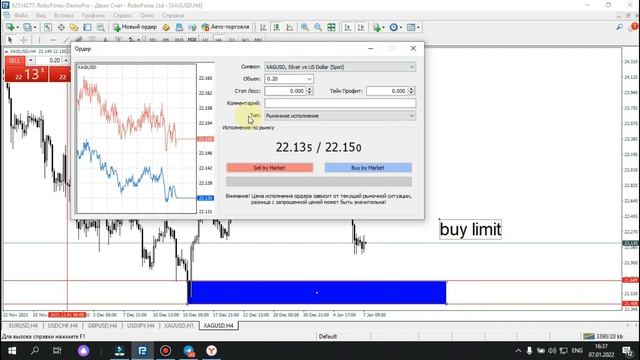Image resolution: width=640 pixels, height=360 pixels.
Task: Open the Windows Start button
Action: 11,351
